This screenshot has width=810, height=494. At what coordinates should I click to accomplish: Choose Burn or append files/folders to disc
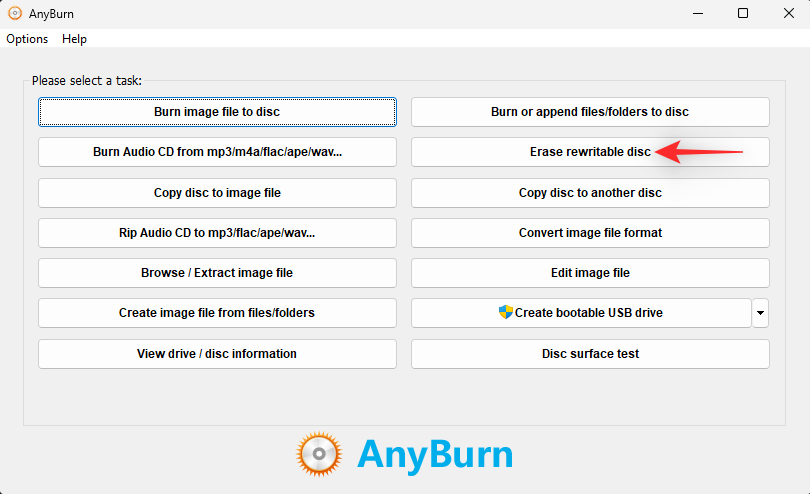[x=590, y=112]
